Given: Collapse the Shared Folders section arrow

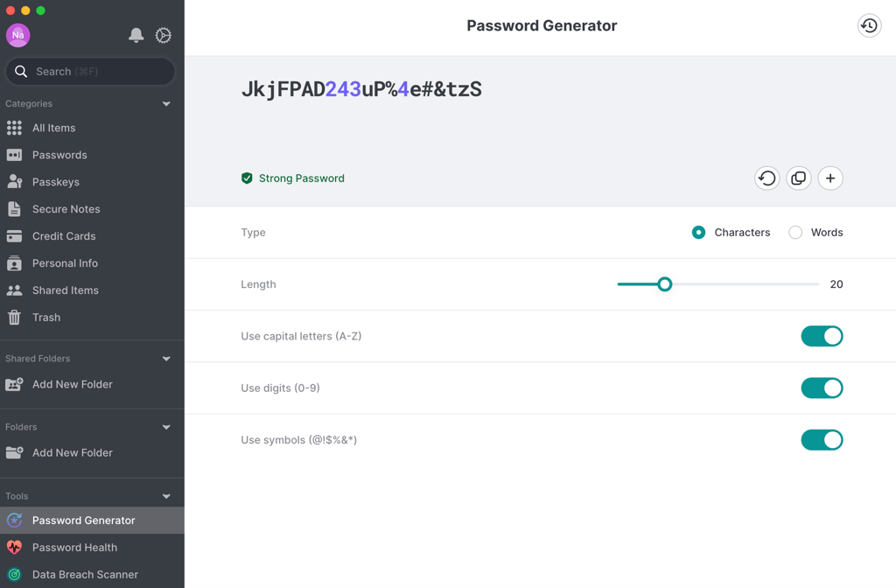Looking at the screenshot, I should [x=166, y=359].
